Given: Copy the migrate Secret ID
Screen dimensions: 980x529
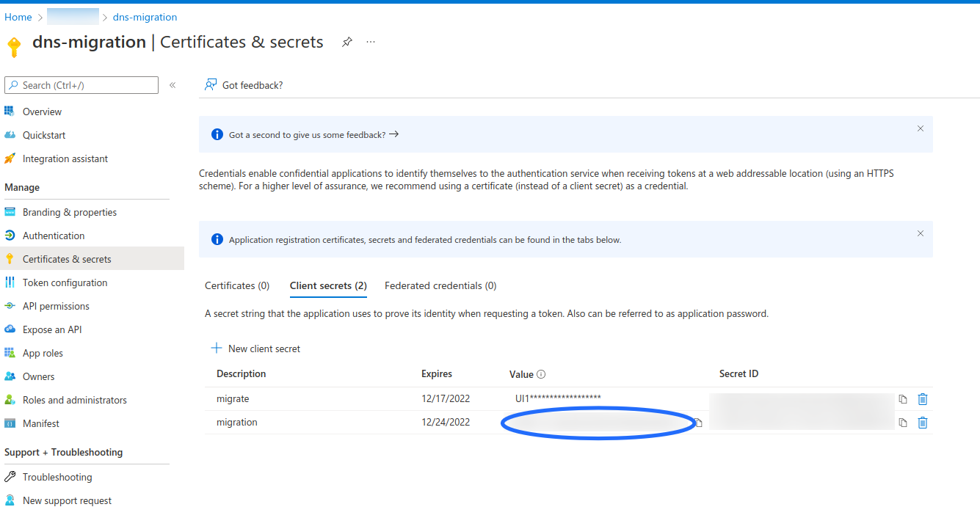Looking at the screenshot, I should [903, 399].
